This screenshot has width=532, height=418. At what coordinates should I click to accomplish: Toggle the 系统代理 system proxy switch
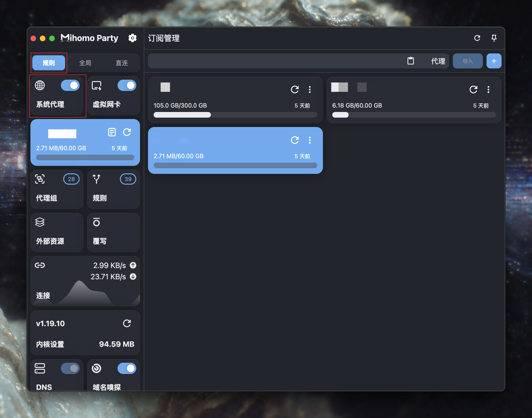pyautogui.click(x=70, y=86)
